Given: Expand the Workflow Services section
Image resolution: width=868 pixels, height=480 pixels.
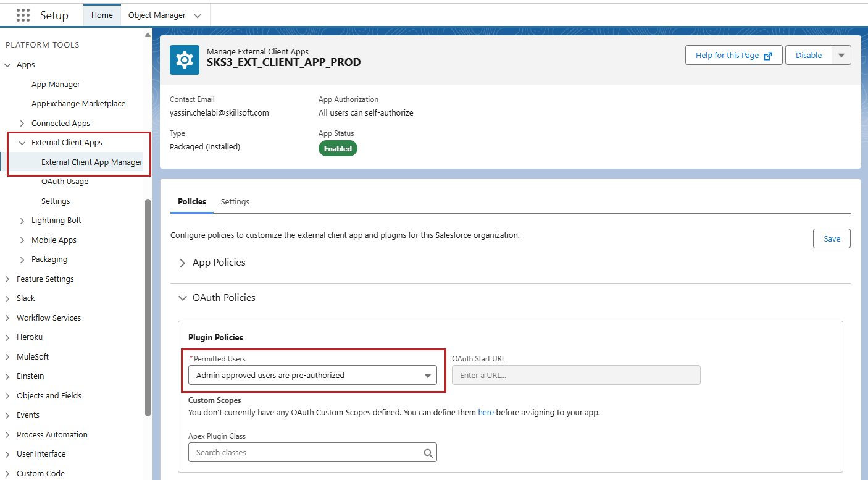Looking at the screenshot, I should tap(7, 318).
